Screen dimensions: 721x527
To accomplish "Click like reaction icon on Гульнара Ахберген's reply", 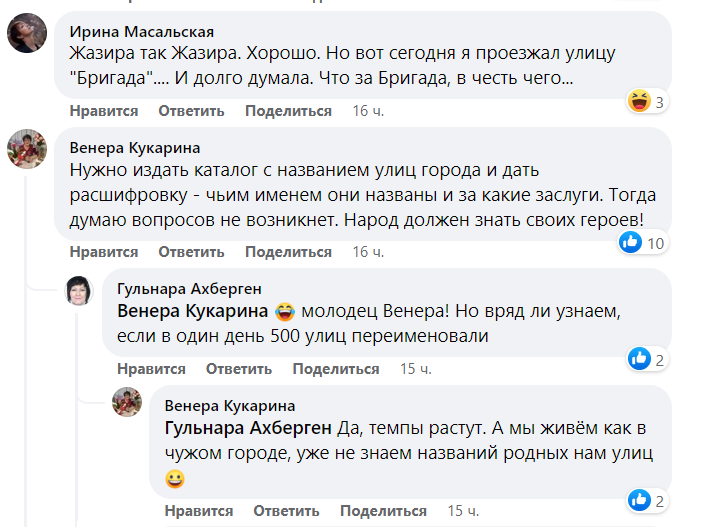I will [x=638, y=359].
